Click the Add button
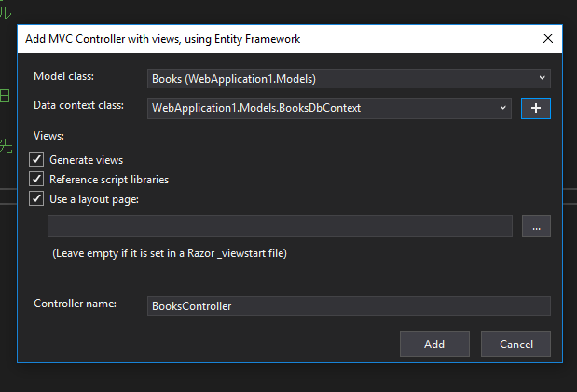Image resolution: width=577 pixels, height=392 pixels. [x=434, y=345]
